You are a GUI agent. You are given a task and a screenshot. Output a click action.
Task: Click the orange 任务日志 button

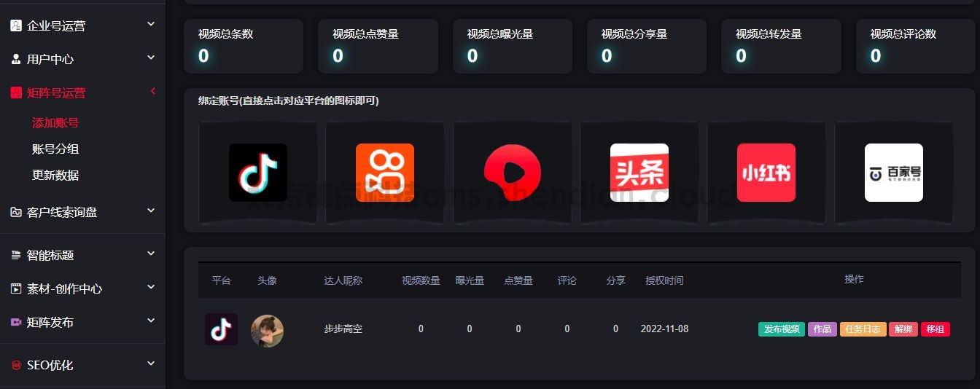coord(863,329)
